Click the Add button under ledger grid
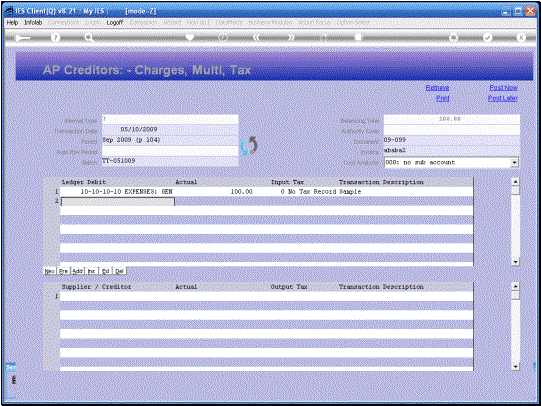The image size is (541, 406). [78, 271]
